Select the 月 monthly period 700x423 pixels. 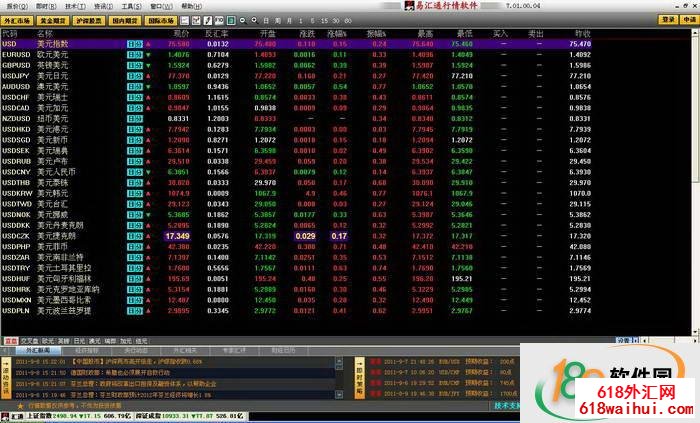(x=289, y=21)
